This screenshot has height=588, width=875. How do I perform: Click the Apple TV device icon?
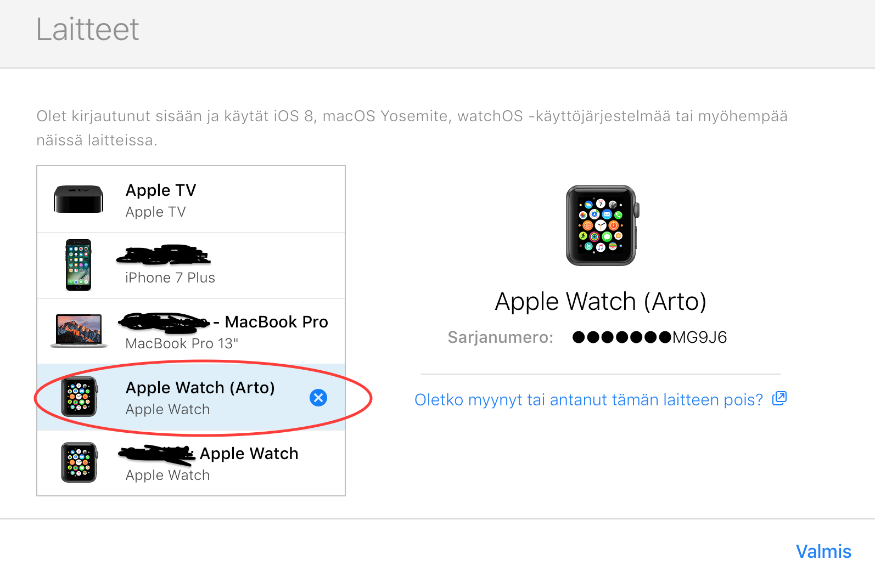coord(78,199)
